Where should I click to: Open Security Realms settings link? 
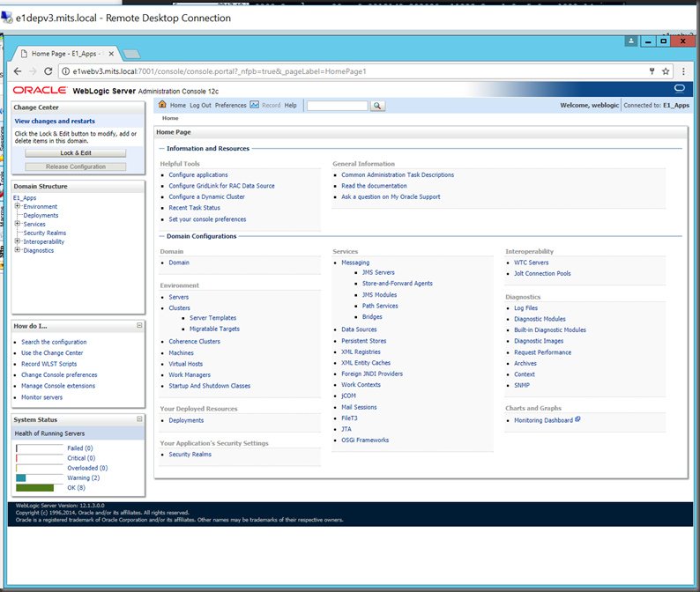click(x=190, y=455)
